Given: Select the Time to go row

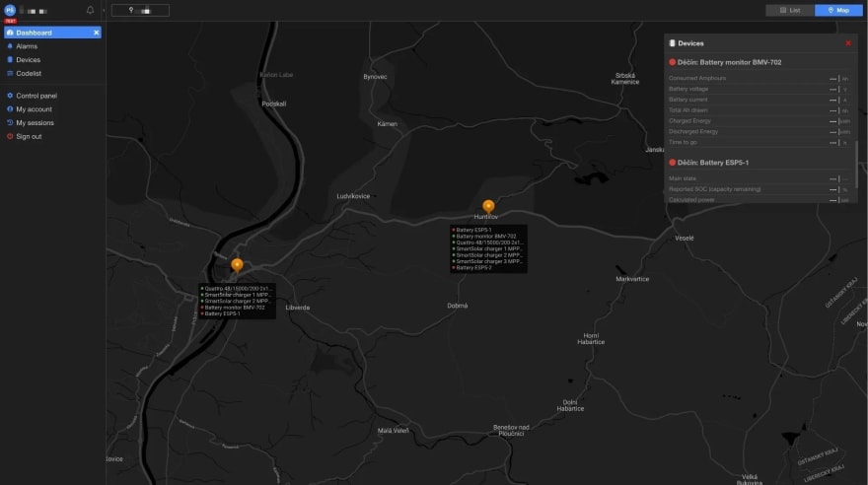Looking at the screenshot, I should [759, 143].
